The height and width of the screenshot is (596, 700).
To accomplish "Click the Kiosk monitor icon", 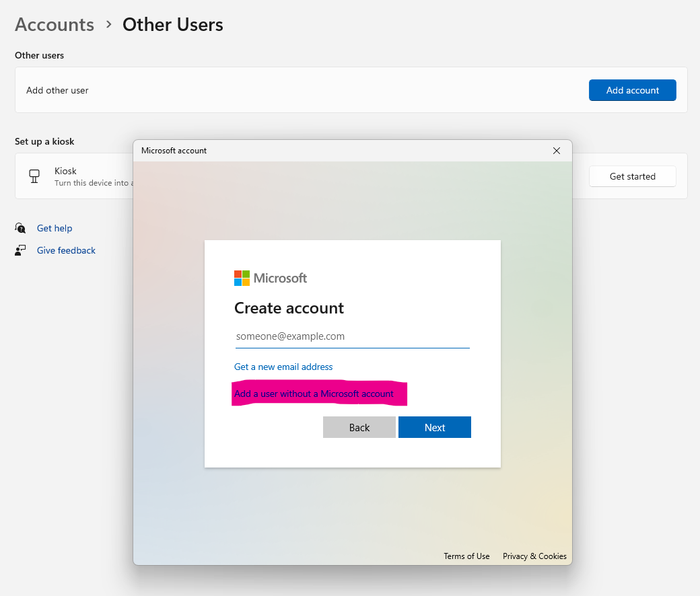I will [x=34, y=176].
